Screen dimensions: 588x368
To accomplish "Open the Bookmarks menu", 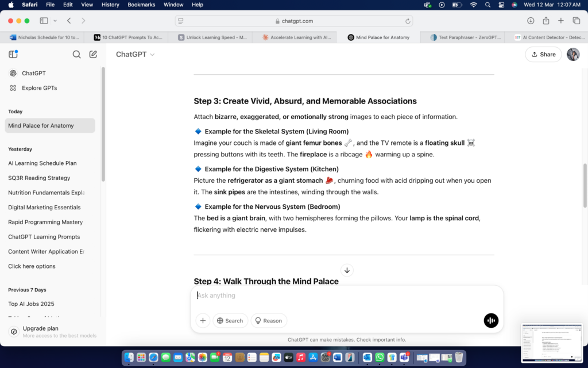I will (x=141, y=5).
